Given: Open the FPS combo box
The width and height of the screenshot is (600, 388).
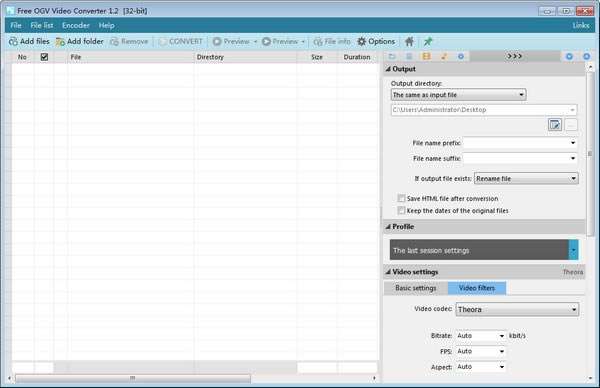Looking at the screenshot, I should (481, 351).
